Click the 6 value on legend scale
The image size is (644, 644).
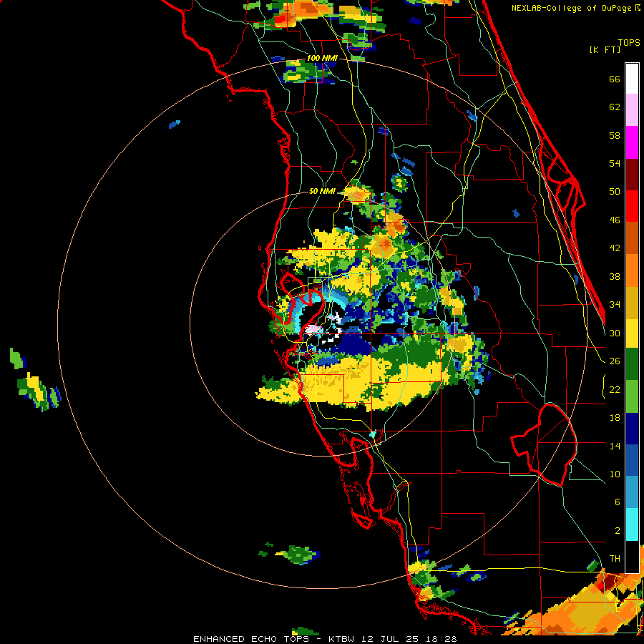click(x=617, y=502)
